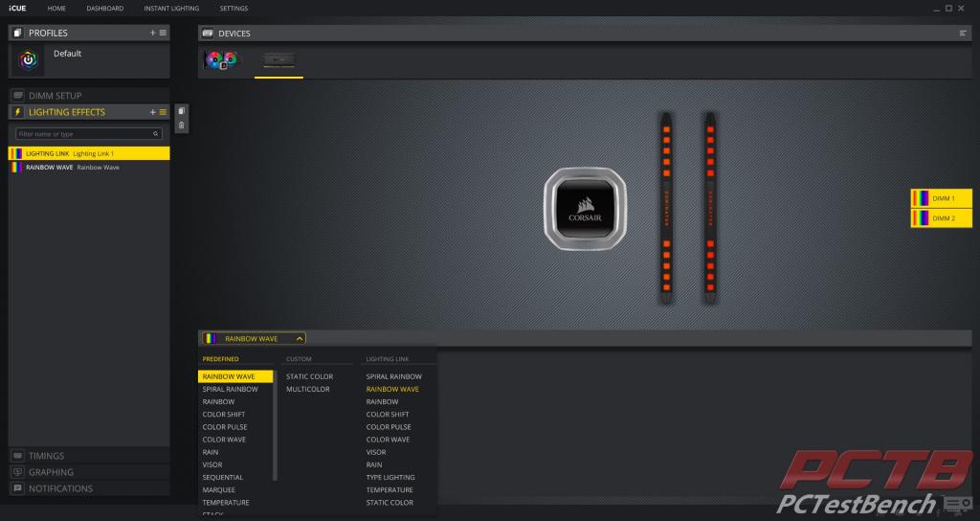This screenshot has height=521, width=980.
Task: Click the Predefined effects list scrollbar
Action: (275, 425)
